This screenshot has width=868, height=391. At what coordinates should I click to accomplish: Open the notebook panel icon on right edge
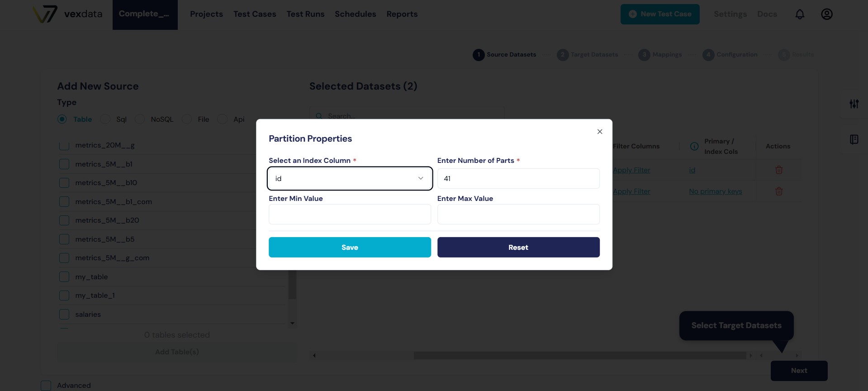[854, 139]
